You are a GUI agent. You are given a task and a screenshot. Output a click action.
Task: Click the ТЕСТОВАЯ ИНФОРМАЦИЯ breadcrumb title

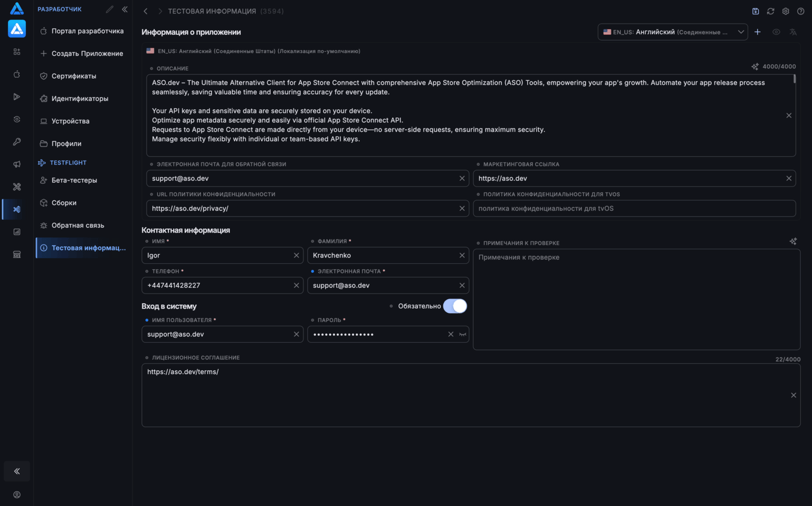click(212, 11)
